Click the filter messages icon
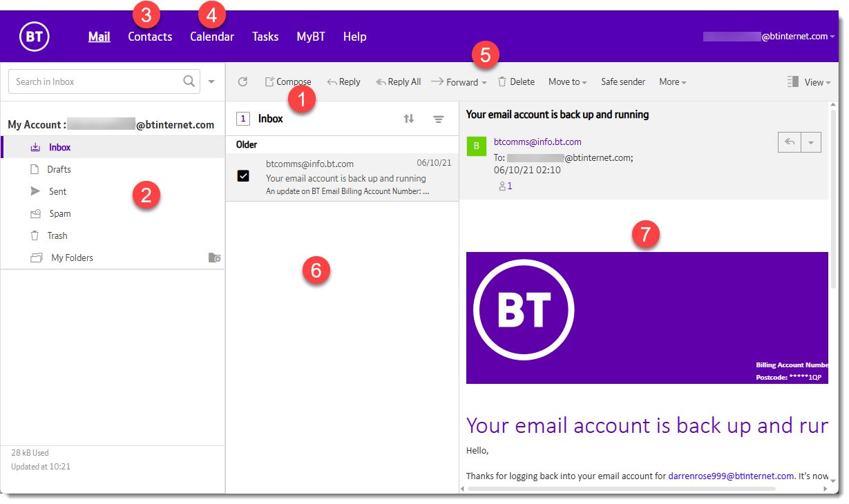 coord(438,119)
